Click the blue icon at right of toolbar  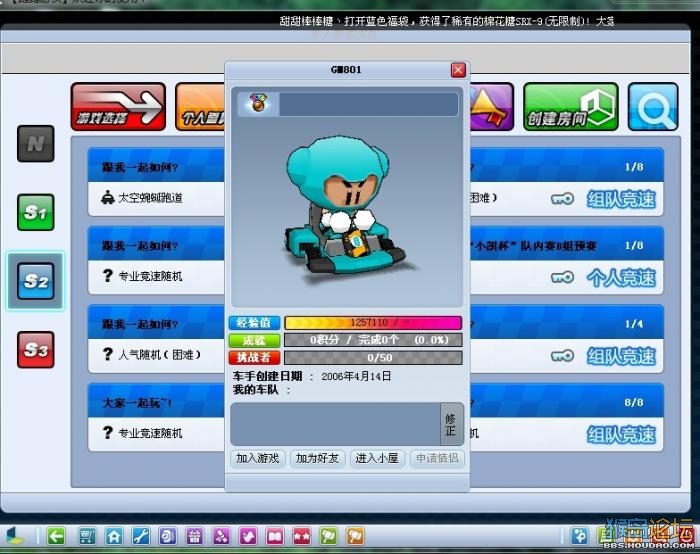tap(580, 536)
